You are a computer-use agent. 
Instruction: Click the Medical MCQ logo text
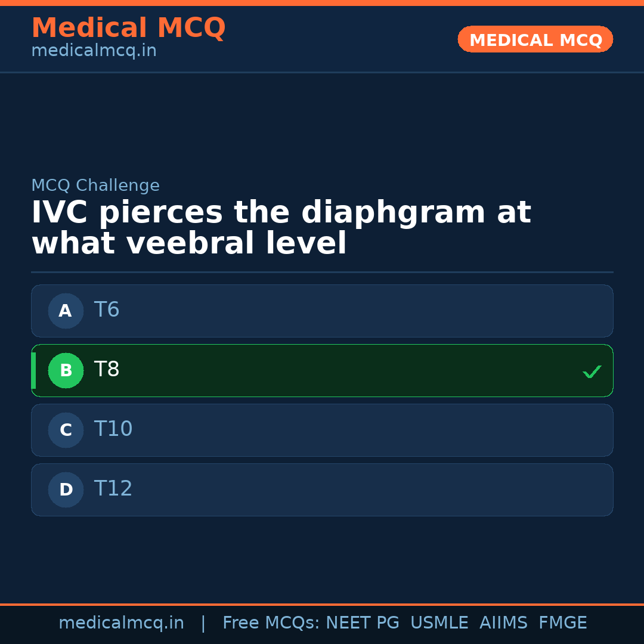tap(128, 27)
